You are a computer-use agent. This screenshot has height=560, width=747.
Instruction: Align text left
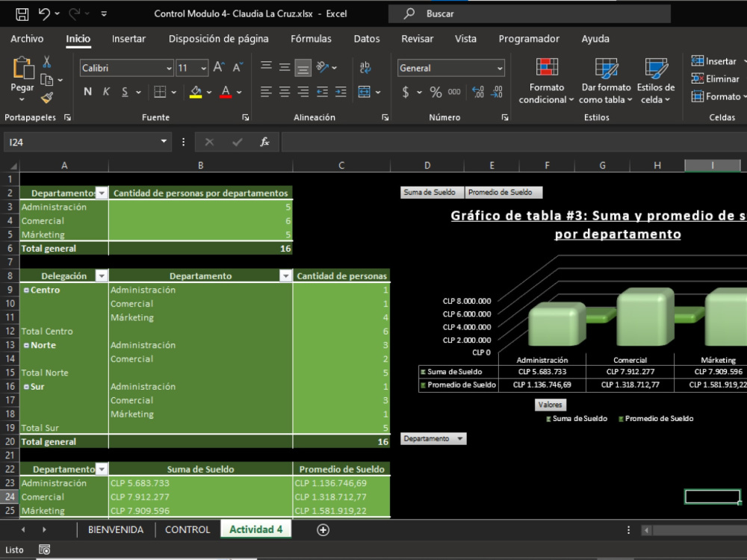tap(267, 92)
